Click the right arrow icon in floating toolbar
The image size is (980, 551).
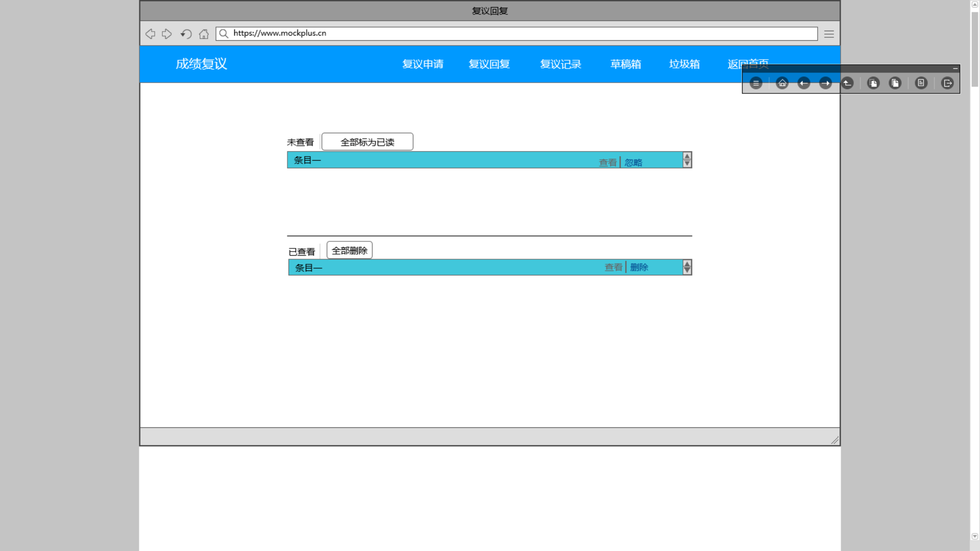(x=825, y=83)
